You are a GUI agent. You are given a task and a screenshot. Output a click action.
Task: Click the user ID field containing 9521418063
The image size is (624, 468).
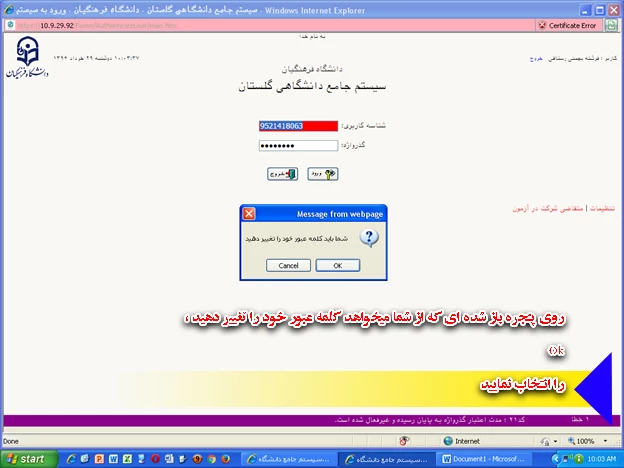click(x=297, y=126)
